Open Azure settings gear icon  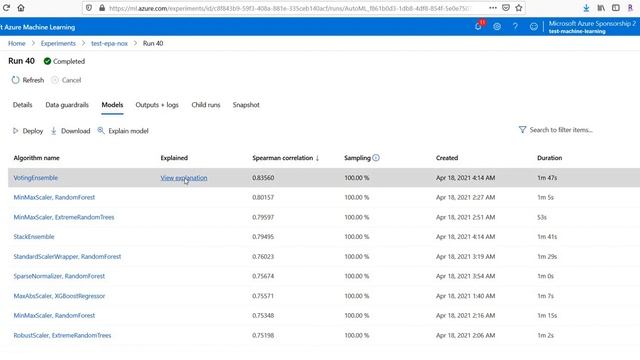tap(497, 27)
